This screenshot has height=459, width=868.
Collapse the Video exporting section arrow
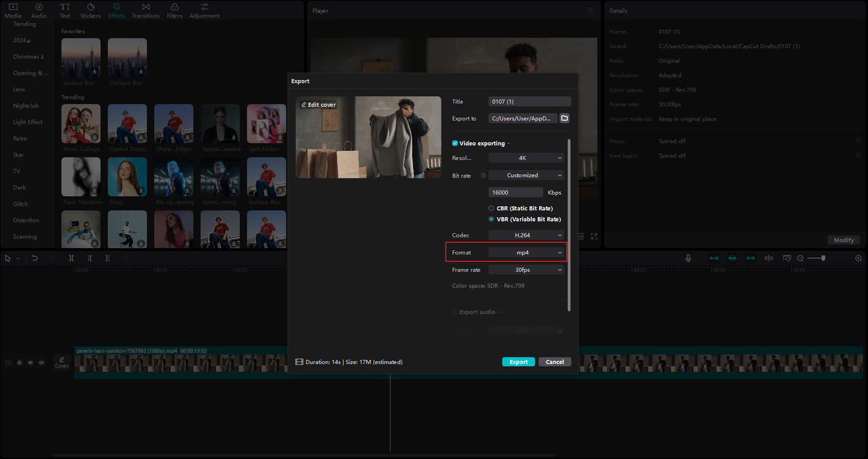[x=509, y=144]
